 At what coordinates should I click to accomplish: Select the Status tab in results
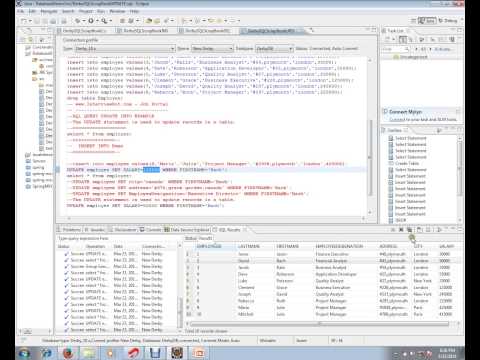(x=190, y=238)
